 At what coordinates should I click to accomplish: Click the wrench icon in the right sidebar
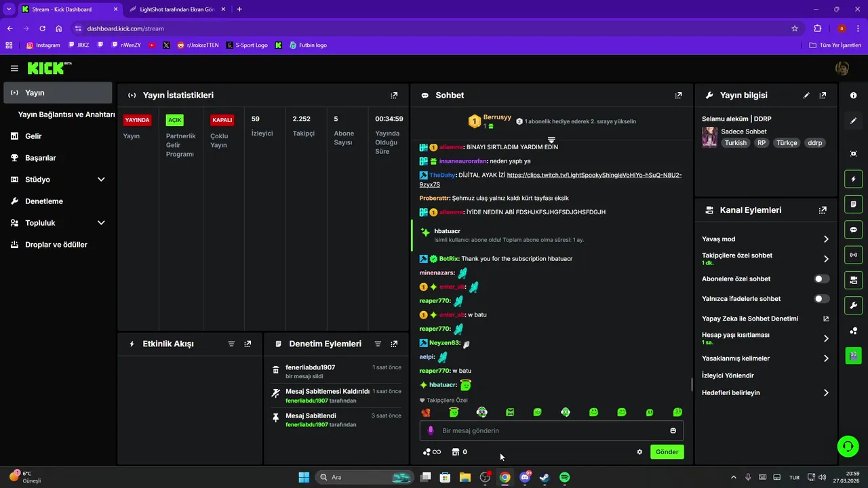[853, 305]
